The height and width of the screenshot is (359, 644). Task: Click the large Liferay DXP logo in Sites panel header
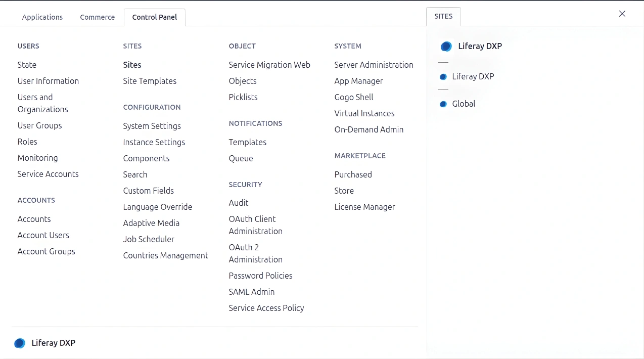(x=446, y=47)
